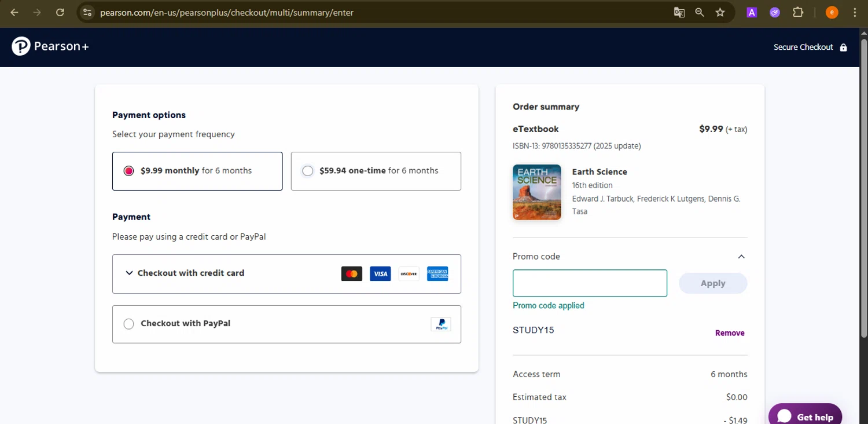Collapse the Promo code section

pos(741,257)
